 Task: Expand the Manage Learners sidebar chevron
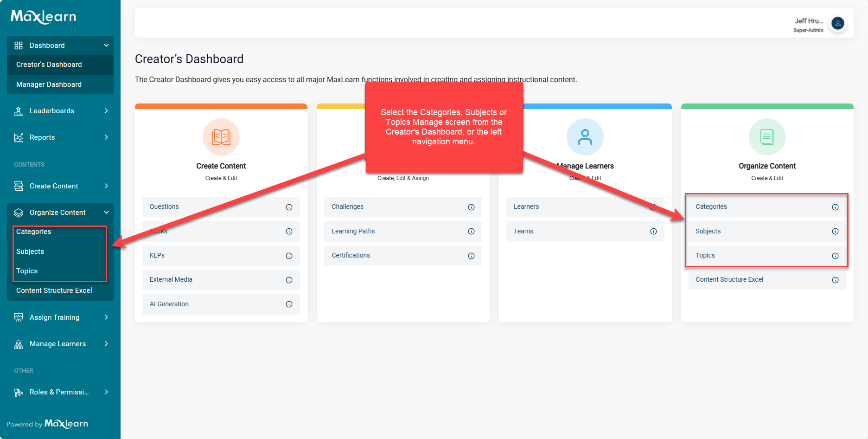tap(106, 344)
